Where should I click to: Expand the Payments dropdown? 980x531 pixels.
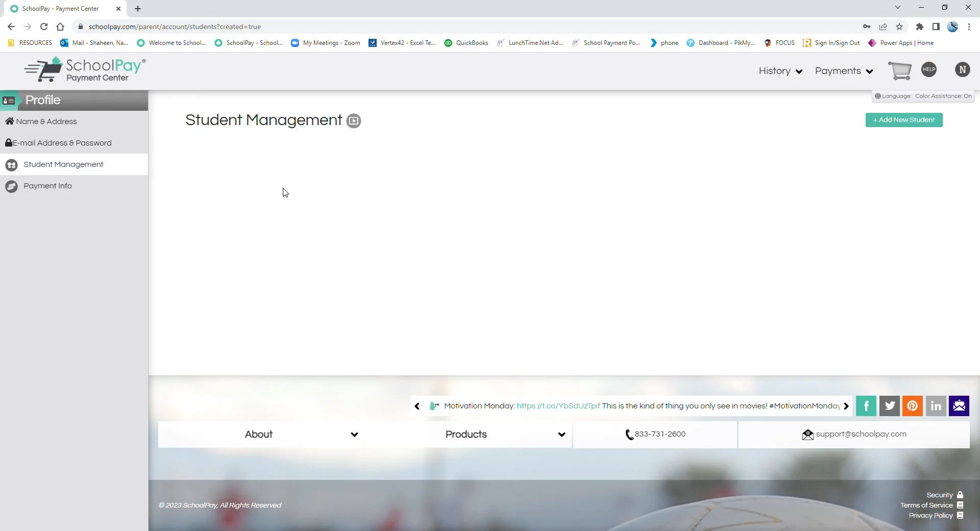844,71
